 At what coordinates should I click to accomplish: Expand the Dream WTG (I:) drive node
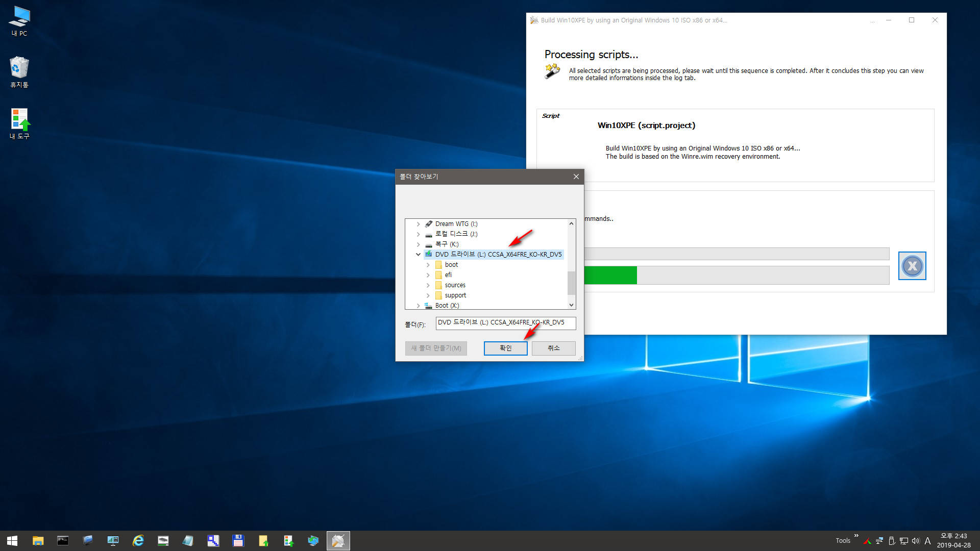pyautogui.click(x=418, y=224)
